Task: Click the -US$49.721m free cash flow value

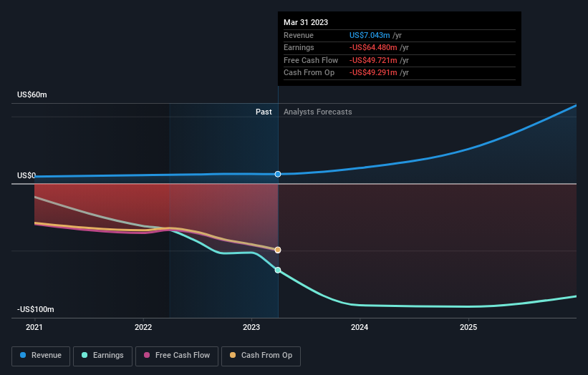Action: point(373,60)
